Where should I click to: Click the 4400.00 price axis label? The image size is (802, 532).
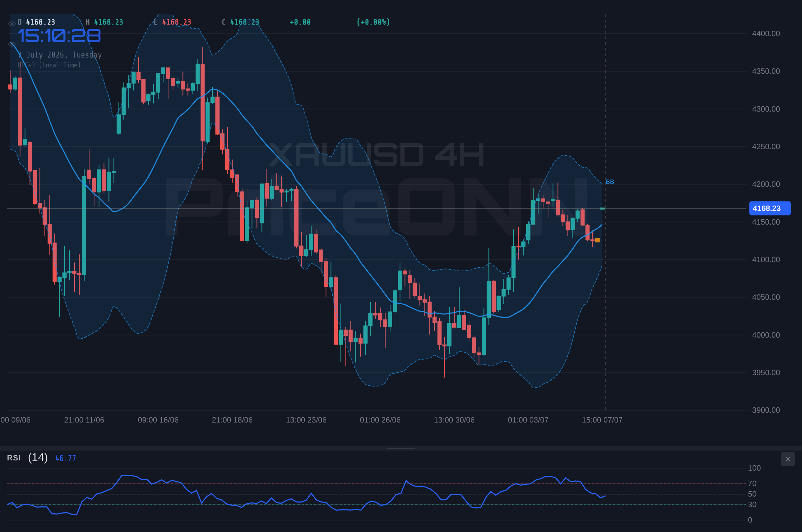click(766, 34)
